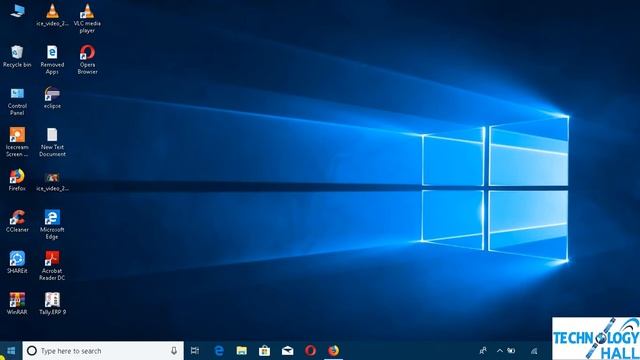Select the Microsoft Edge desktop shortcut
This screenshot has width=640, height=360.
click(52, 224)
